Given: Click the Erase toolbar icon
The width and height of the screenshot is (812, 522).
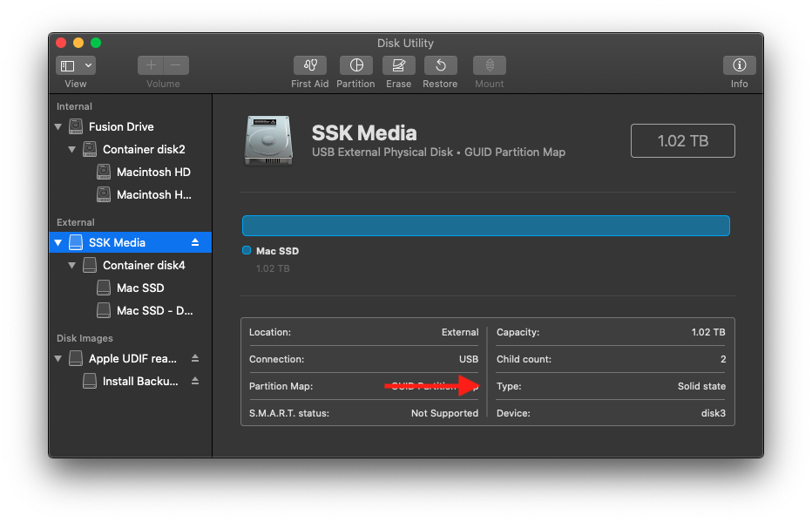Looking at the screenshot, I should click(398, 65).
